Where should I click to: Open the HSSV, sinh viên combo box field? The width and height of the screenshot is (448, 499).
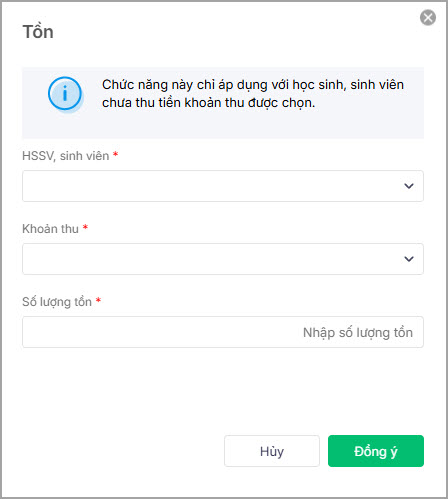coord(223,186)
